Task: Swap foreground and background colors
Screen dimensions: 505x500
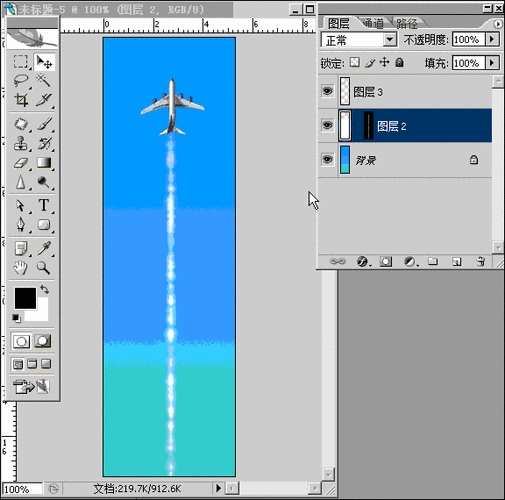Action: (x=45, y=289)
